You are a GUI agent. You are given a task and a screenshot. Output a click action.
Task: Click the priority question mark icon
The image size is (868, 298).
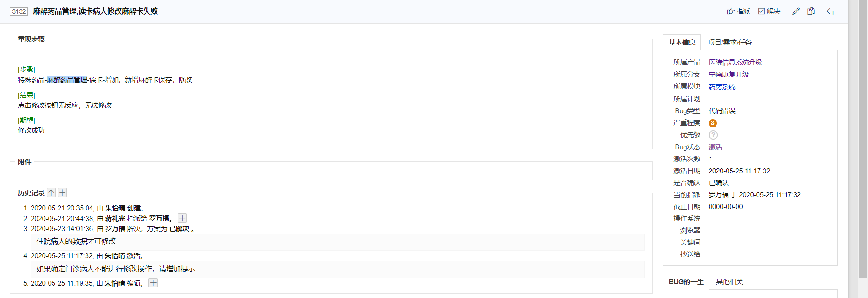[x=713, y=135]
